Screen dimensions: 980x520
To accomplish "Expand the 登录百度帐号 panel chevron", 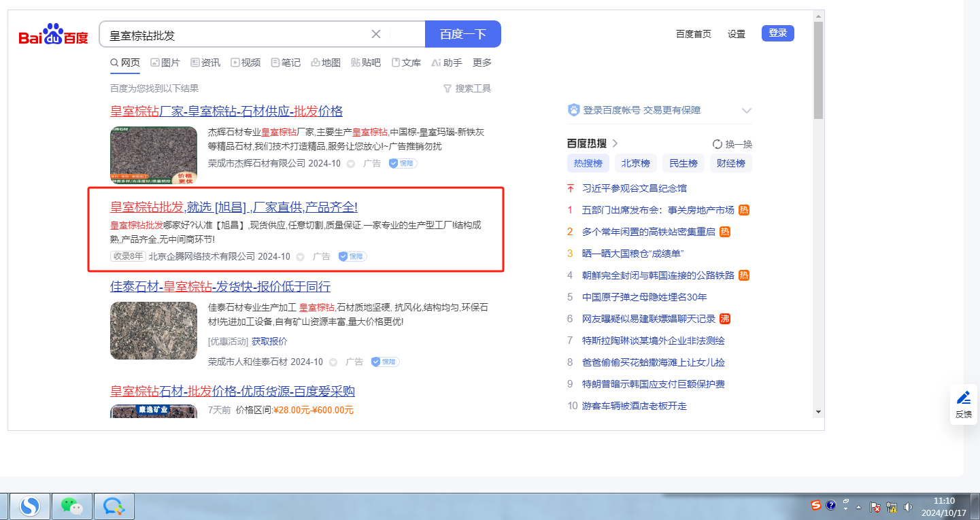I will 746,110.
